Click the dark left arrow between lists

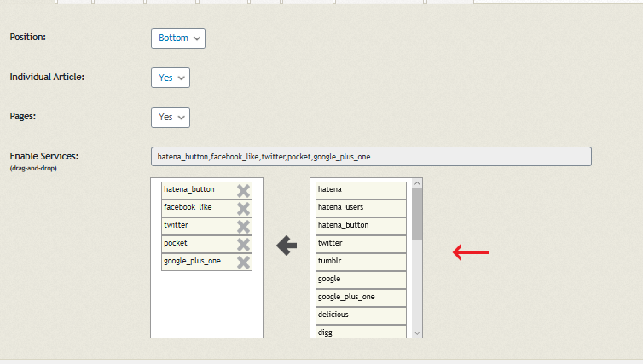pyautogui.click(x=287, y=246)
